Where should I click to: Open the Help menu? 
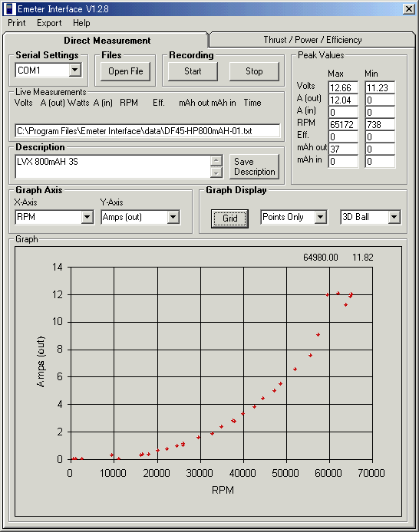81,23
